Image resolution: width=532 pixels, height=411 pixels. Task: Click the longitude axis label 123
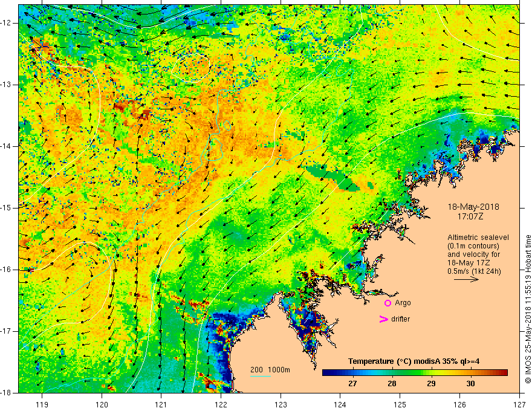[281, 404]
